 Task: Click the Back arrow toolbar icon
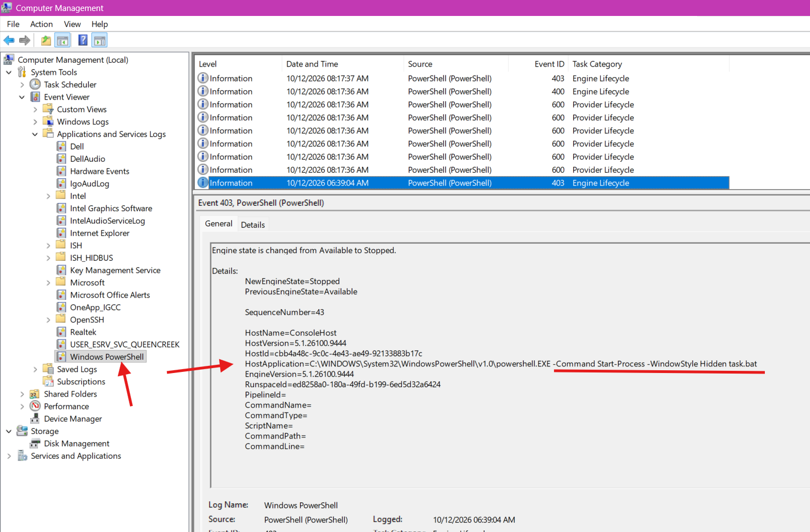pos(9,40)
